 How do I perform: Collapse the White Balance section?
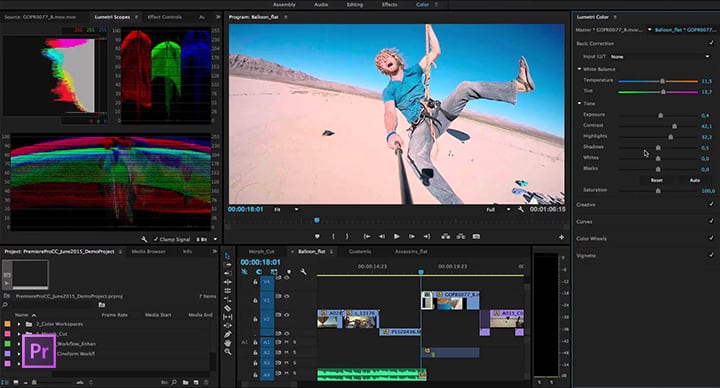click(x=579, y=69)
